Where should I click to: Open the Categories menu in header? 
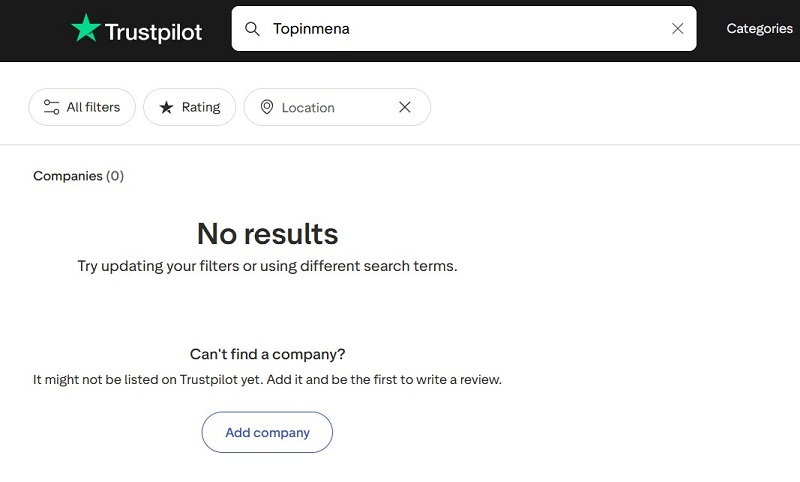click(759, 29)
